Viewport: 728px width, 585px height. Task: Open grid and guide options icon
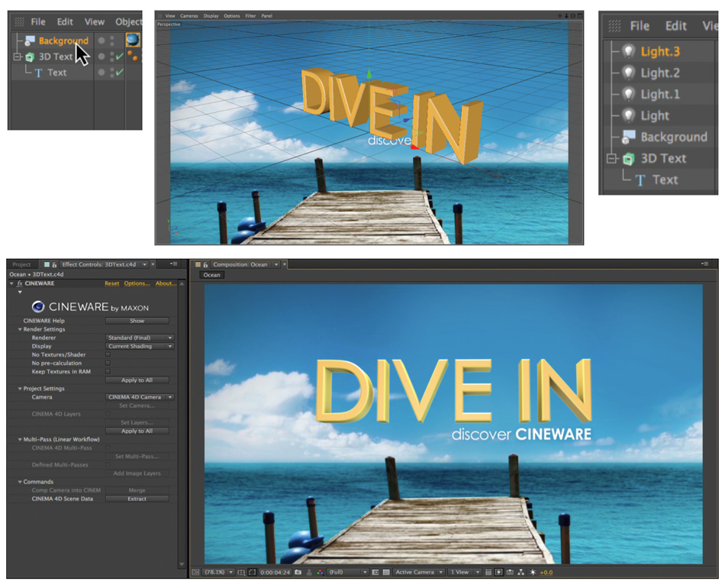[x=241, y=573]
